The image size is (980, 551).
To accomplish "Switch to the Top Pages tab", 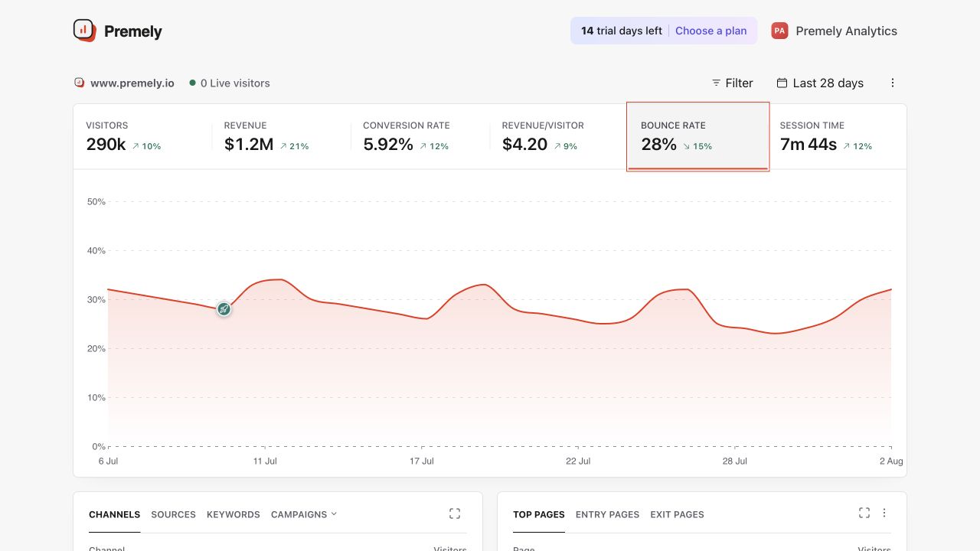I will 539,514.
